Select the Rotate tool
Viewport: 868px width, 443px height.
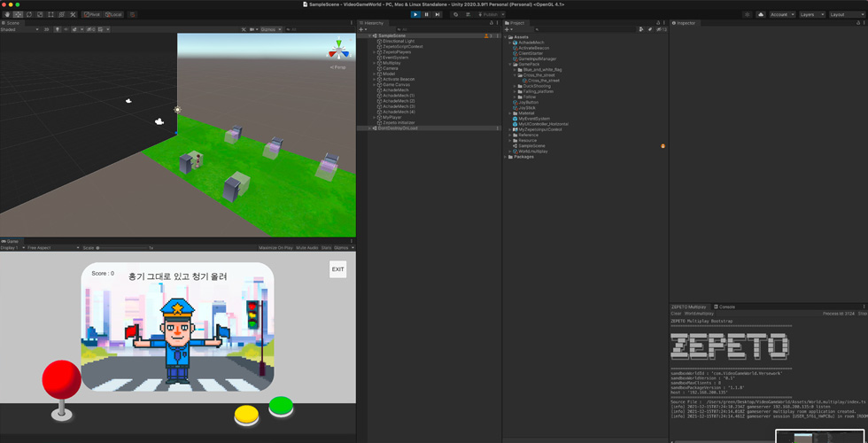[x=28, y=14]
